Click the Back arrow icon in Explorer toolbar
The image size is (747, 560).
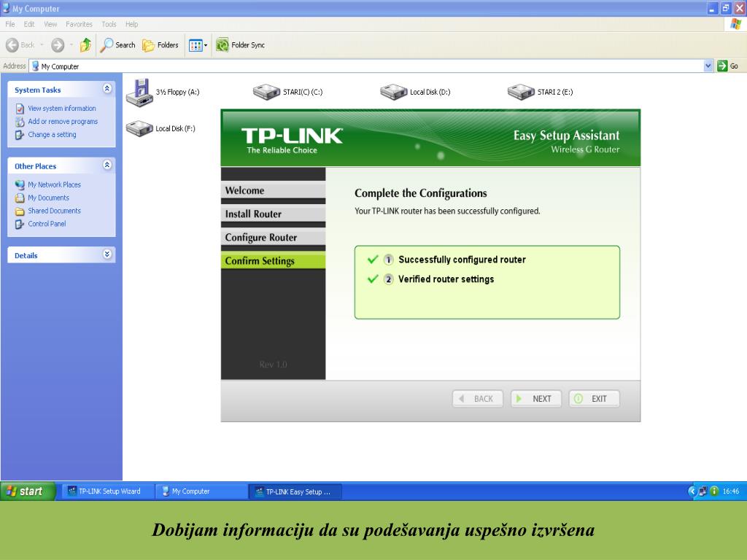pyautogui.click(x=12, y=45)
